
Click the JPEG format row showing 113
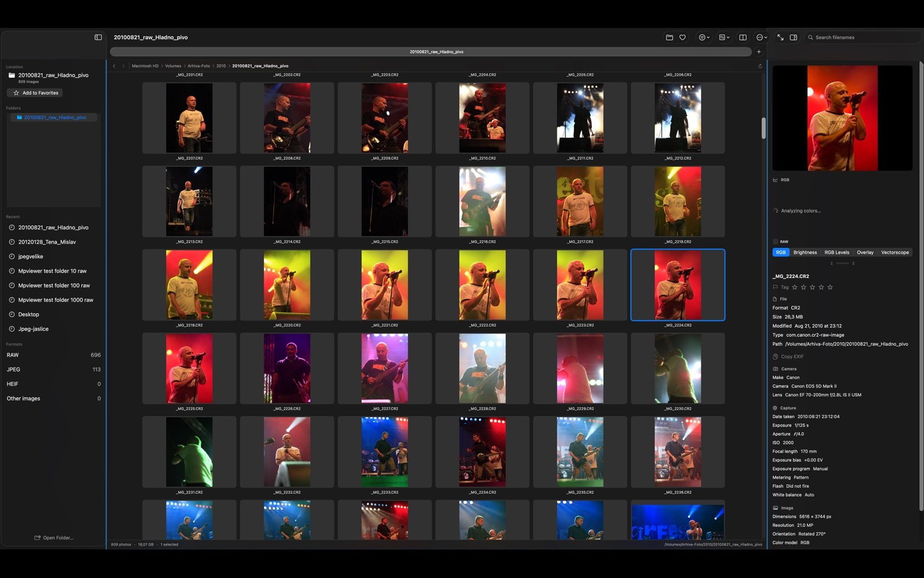[54, 369]
